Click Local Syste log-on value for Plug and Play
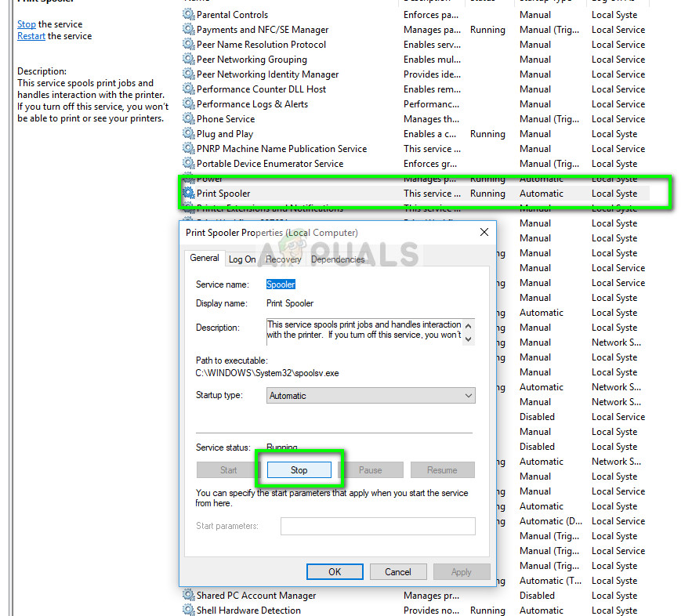692x616 pixels. coord(614,134)
